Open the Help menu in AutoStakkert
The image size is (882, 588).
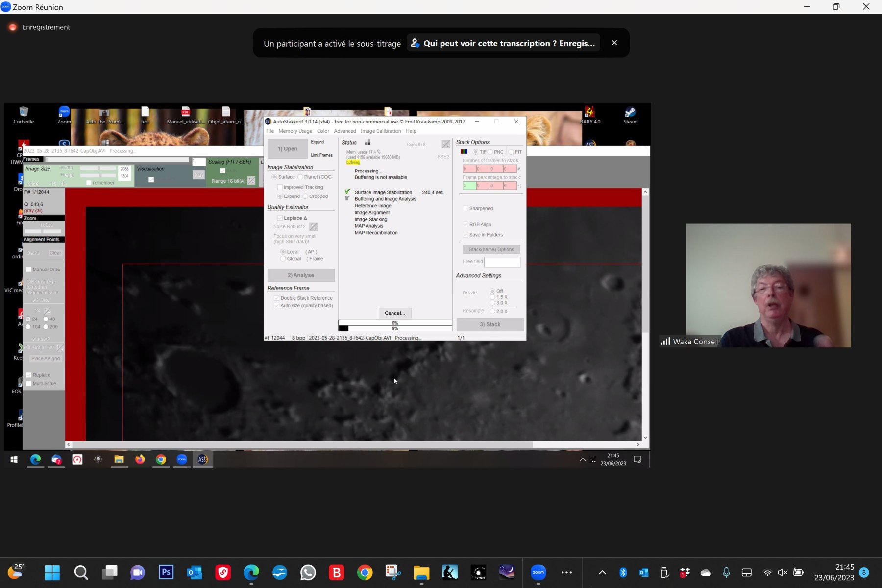tap(411, 131)
